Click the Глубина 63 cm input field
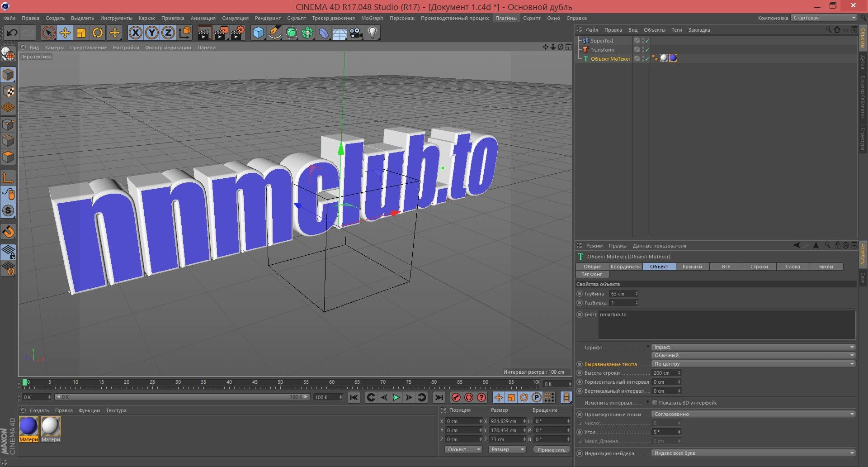 coord(623,294)
